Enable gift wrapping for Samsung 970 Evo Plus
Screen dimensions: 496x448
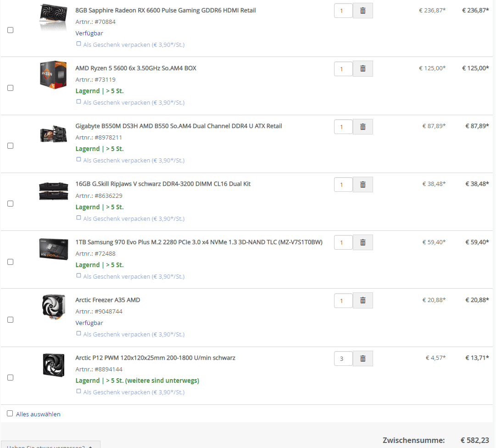click(79, 275)
